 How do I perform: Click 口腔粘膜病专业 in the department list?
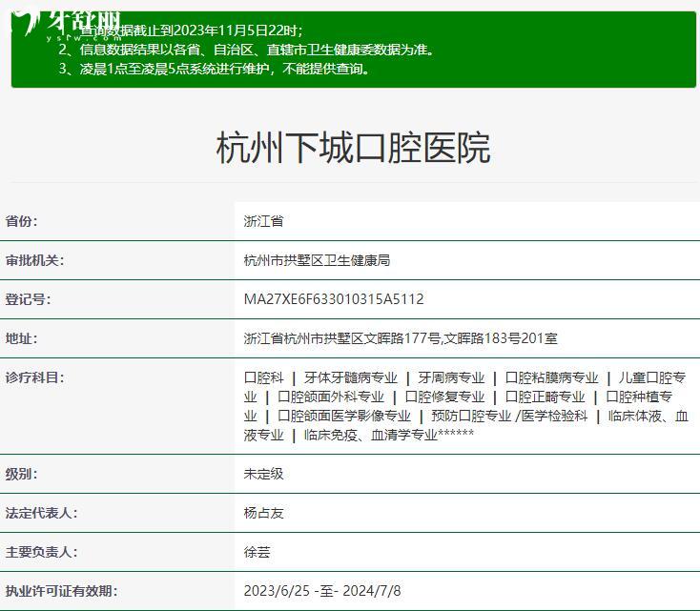click(x=551, y=377)
